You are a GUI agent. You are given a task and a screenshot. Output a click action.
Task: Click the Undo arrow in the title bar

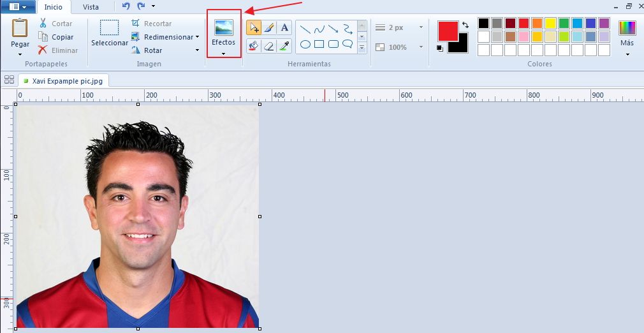pyautogui.click(x=126, y=6)
